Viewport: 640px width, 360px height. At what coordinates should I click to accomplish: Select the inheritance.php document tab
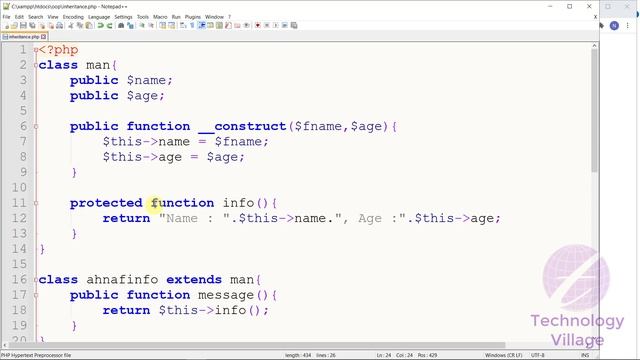tap(24, 37)
